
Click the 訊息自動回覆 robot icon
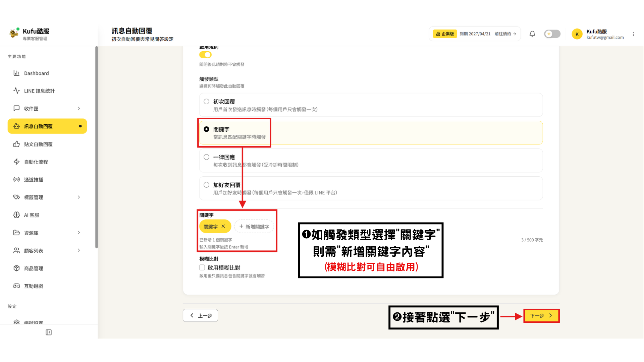(16, 126)
